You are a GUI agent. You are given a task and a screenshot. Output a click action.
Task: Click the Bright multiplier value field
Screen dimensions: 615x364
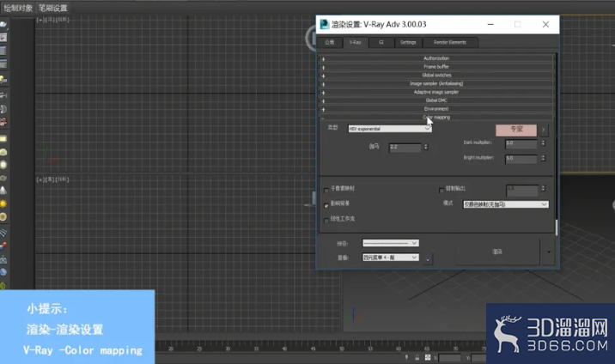tap(521, 159)
